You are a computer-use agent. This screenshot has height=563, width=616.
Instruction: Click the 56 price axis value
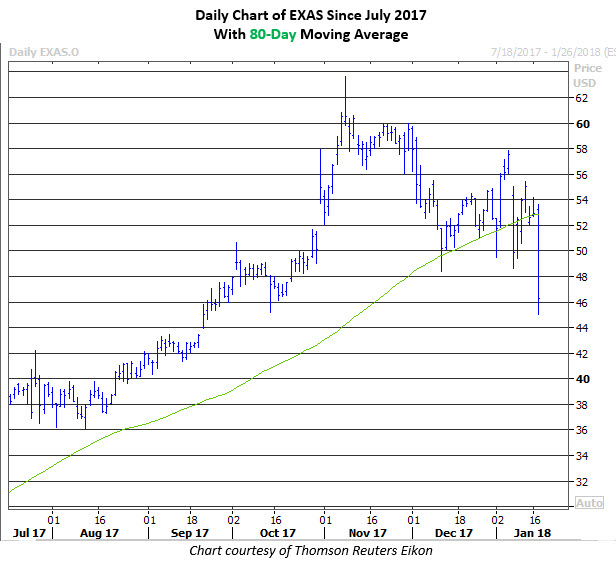[x=582, y=175]
